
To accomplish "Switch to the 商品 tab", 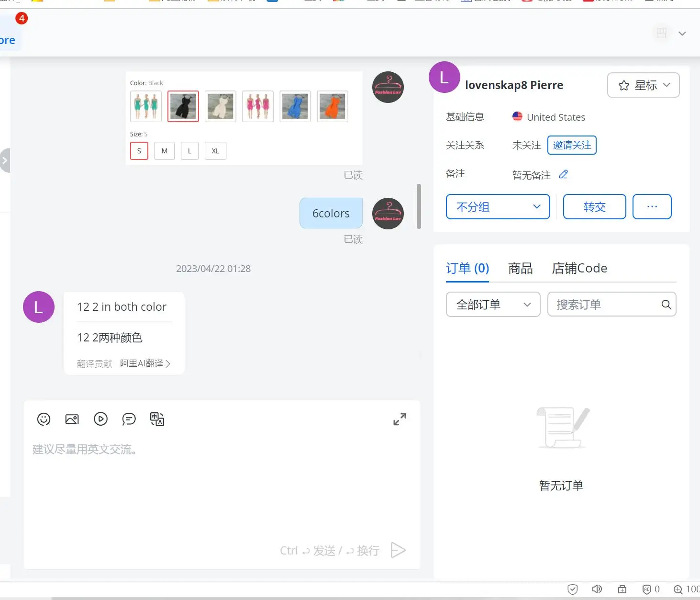I will click(x=520, y=268).
